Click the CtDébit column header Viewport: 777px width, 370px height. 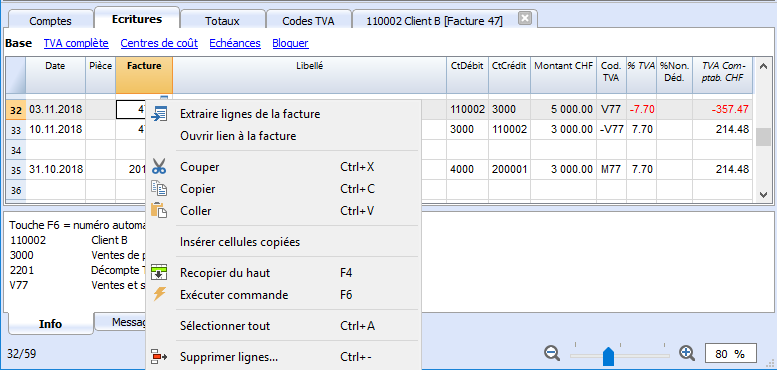coord(467,75)
